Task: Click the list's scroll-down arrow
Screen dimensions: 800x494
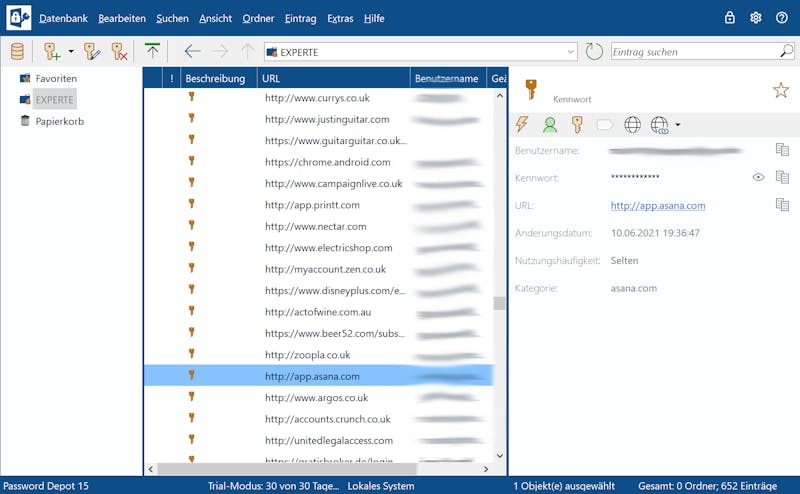Action: point(499,456)
